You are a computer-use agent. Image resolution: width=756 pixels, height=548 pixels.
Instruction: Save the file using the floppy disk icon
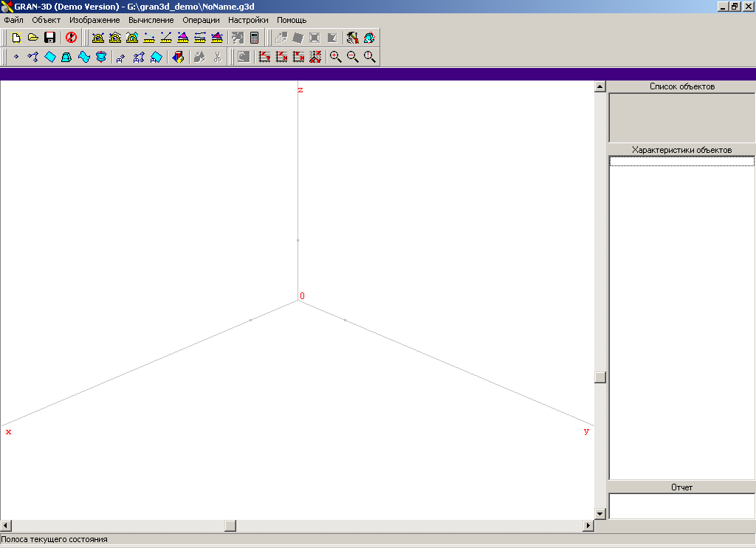[49, 38]
